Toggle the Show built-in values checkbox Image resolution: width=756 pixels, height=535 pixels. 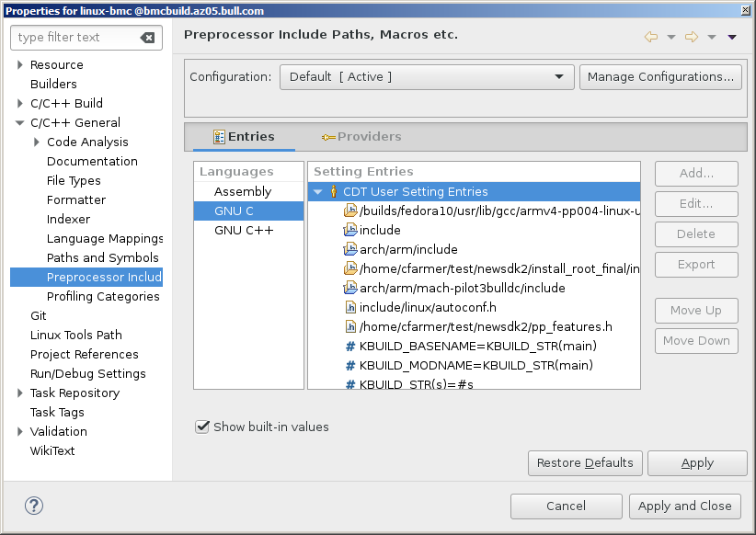(x=202, y=427)
